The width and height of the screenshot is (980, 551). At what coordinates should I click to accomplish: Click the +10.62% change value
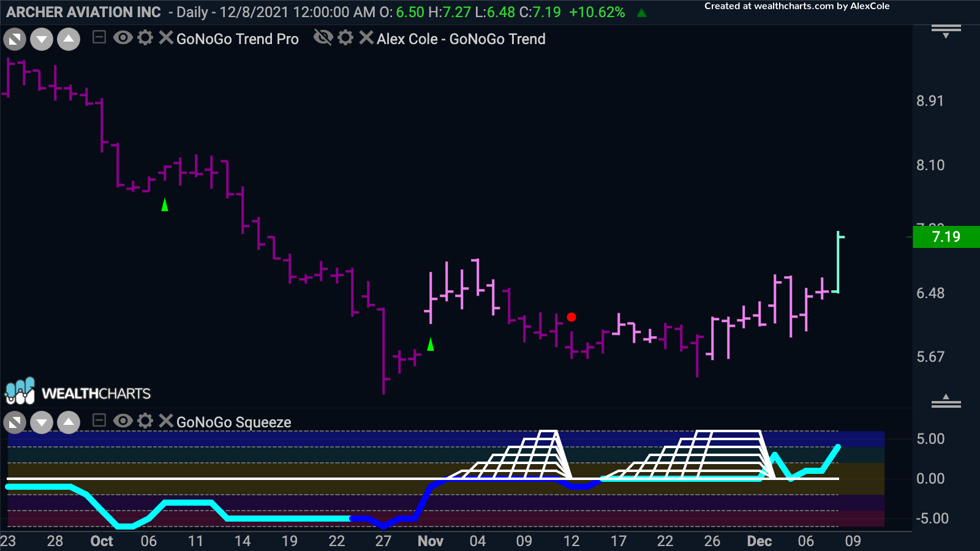[x=597, y=12]
